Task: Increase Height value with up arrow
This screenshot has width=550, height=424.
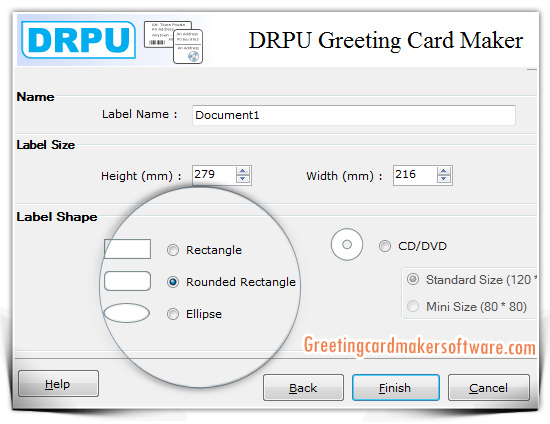Action: click(x=243, y=171)
